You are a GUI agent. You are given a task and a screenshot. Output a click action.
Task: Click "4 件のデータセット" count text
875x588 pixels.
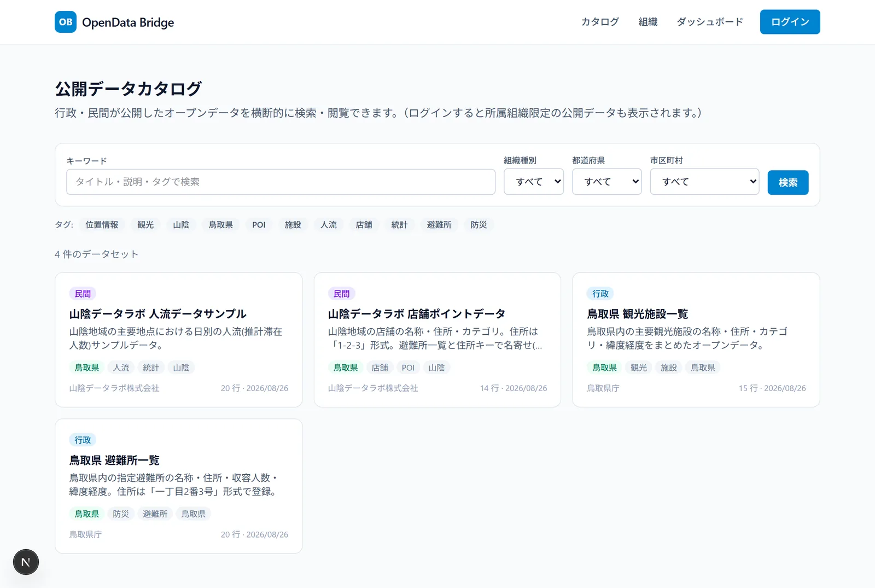96,254
